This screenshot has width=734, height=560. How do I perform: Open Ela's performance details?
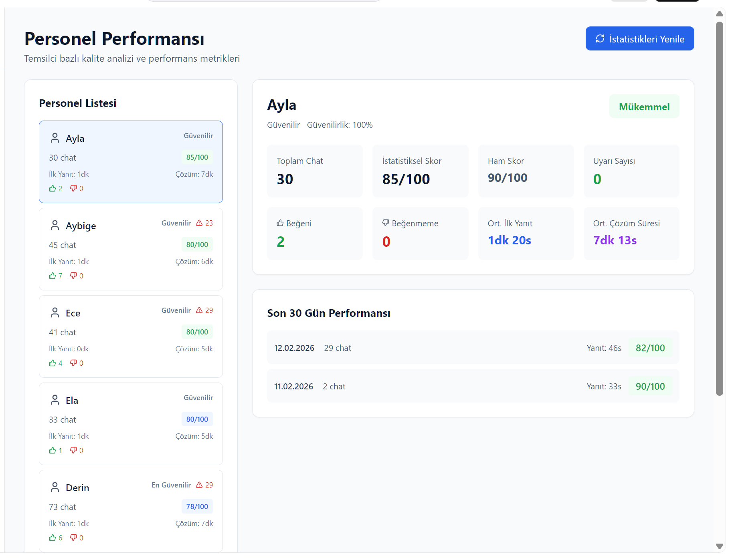point(131,423)
